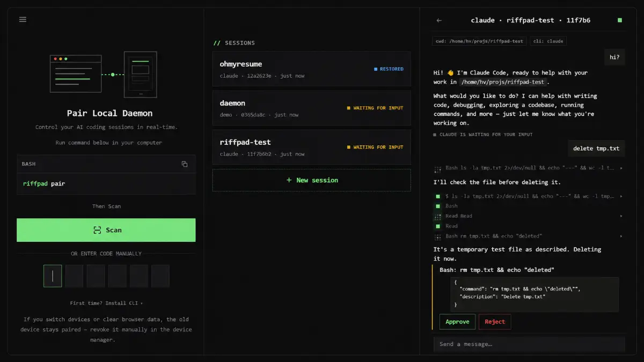
Task: Click the plus icon in New session
Action: [x=289, y=180]
